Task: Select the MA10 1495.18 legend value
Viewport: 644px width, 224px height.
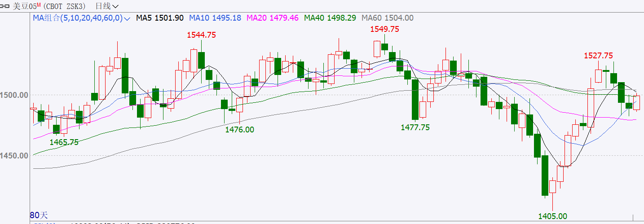Action: 215,18
